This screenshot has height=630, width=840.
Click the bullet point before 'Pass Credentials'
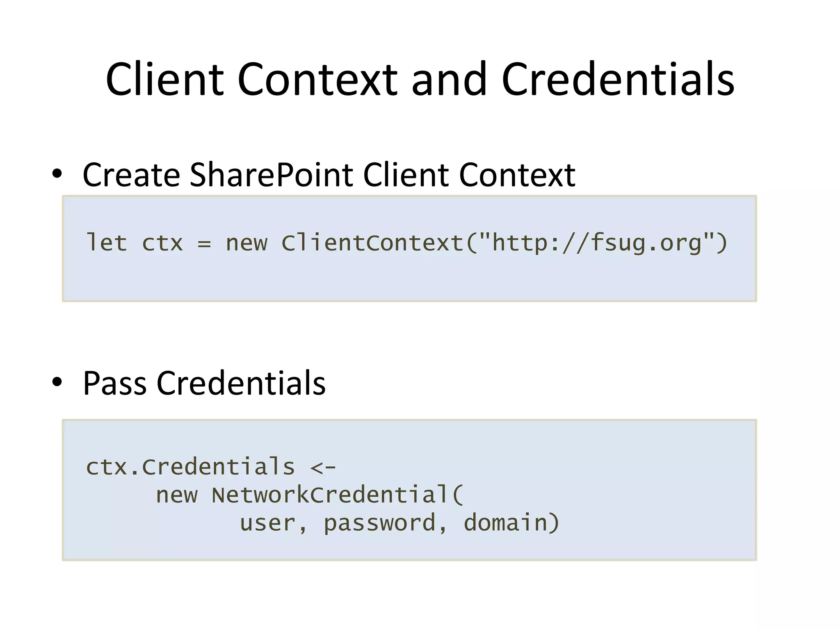coord(57,382)
